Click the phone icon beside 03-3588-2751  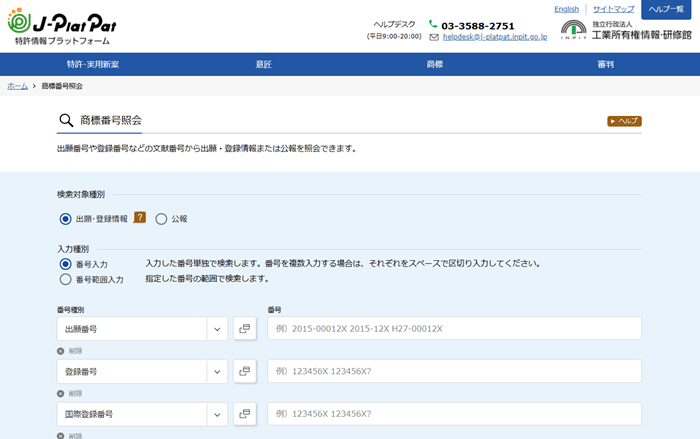pyautogui.click(x=433, y=24)
